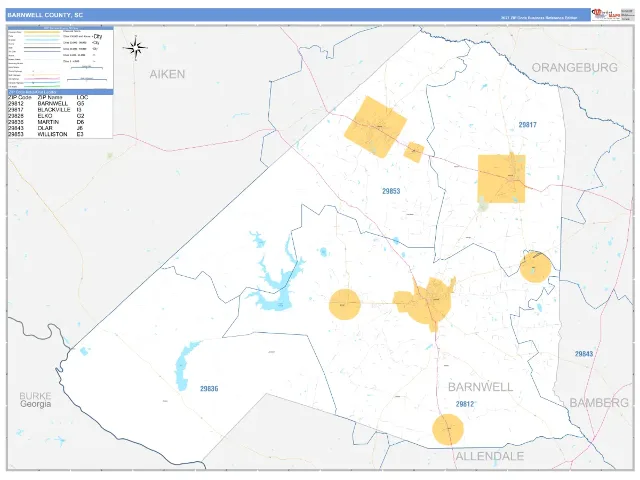Click the 'ZIP Name' column header

50,98
